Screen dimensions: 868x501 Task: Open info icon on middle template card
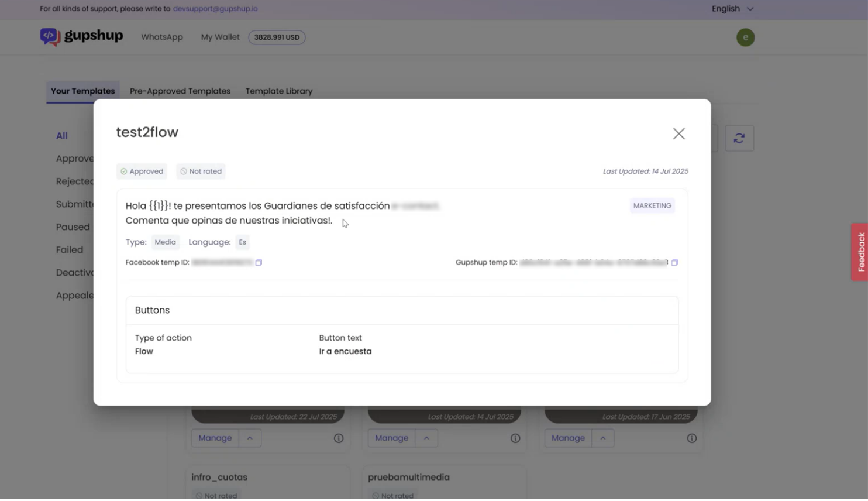coord(515,438)
